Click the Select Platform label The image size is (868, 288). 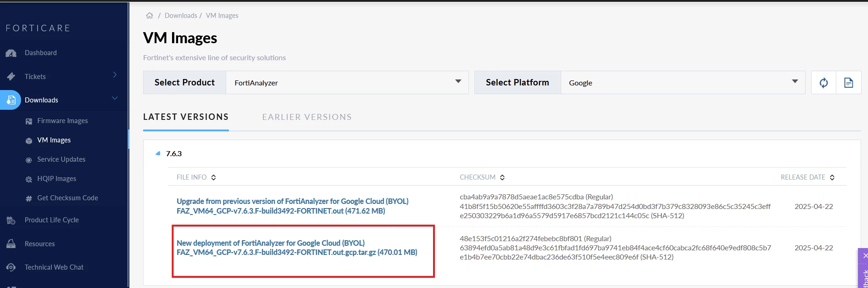click(x=517, y=83)
